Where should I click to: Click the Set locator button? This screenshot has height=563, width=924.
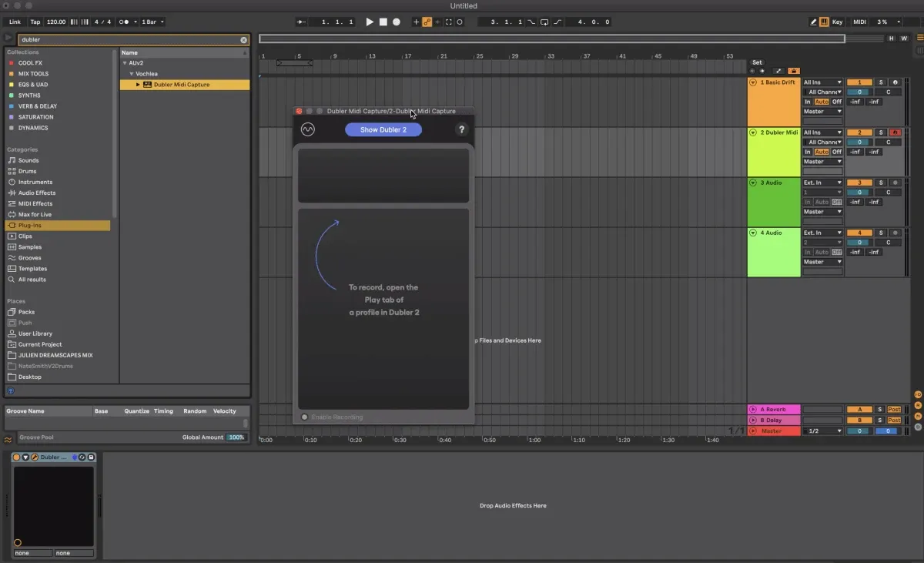757,62
